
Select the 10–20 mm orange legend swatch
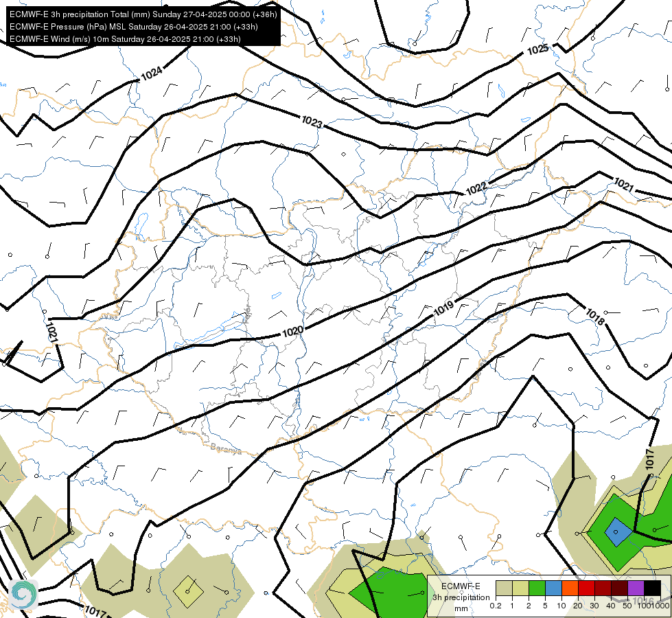(570, 588)
